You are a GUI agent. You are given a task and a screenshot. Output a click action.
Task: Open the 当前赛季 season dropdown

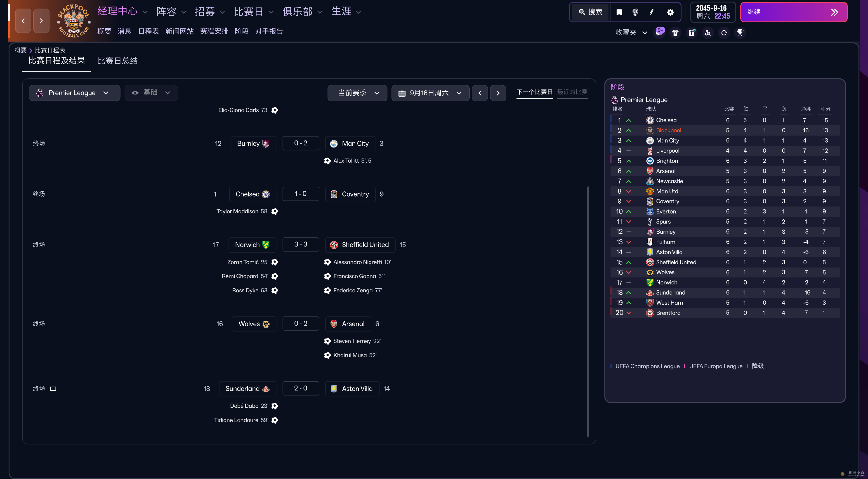pos(358,93)
